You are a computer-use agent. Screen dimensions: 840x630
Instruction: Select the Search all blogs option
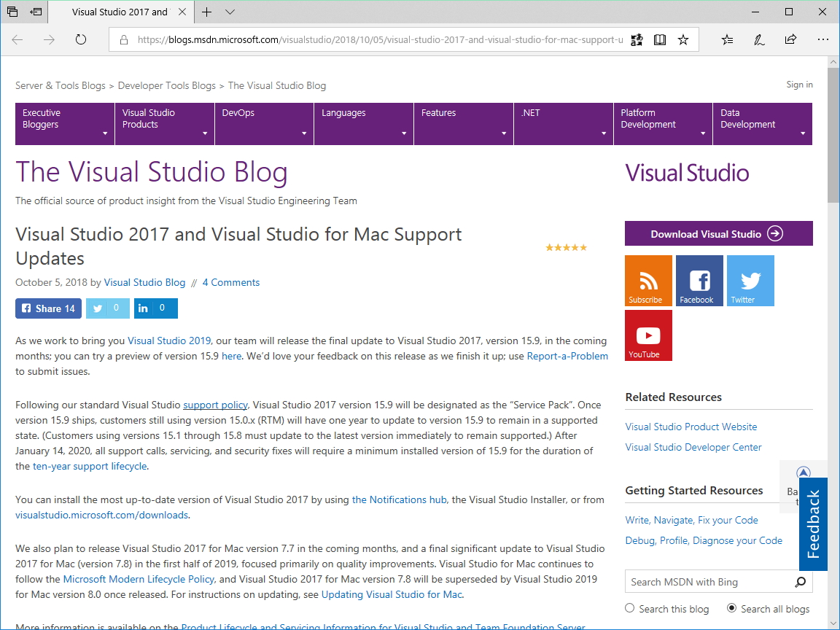[x=731, y=608]
